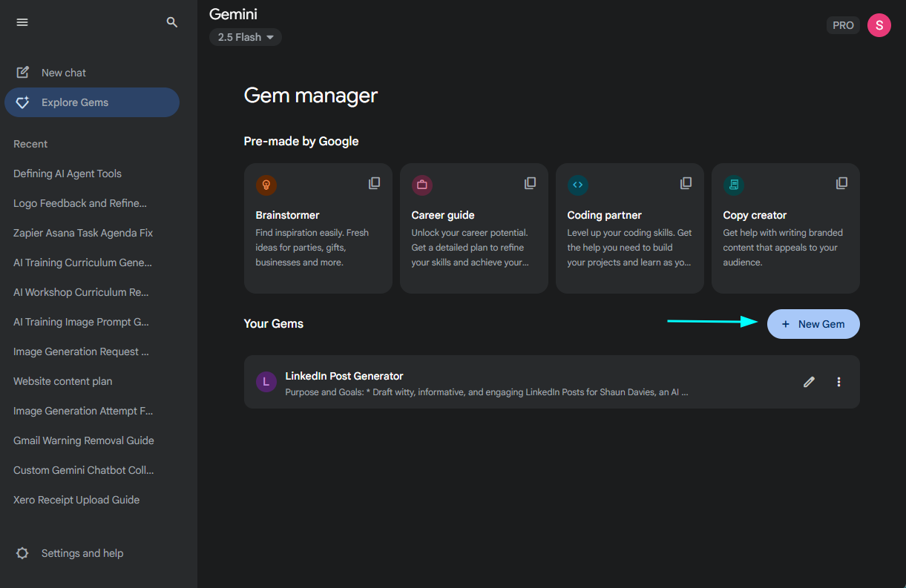Screen dimensions: 906x588
Task: Open the Career guide gem card
Action: pyautogui.click(x=474, y=228)
